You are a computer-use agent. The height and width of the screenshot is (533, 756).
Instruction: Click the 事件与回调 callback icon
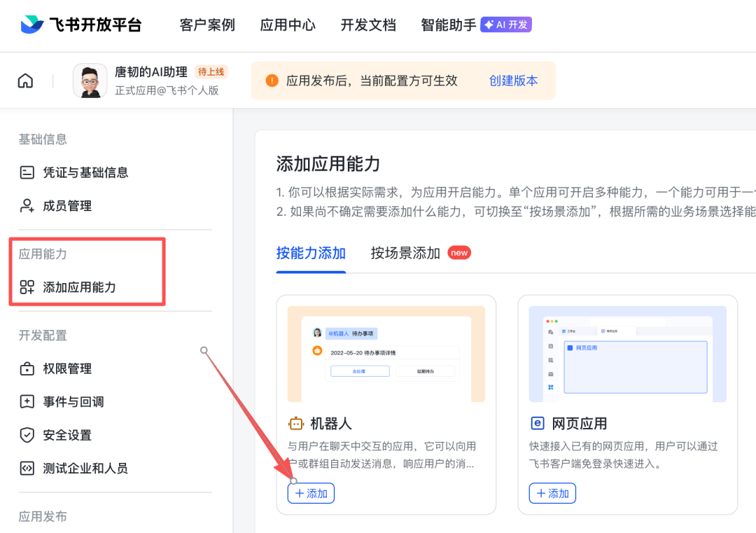coord(25,401)
